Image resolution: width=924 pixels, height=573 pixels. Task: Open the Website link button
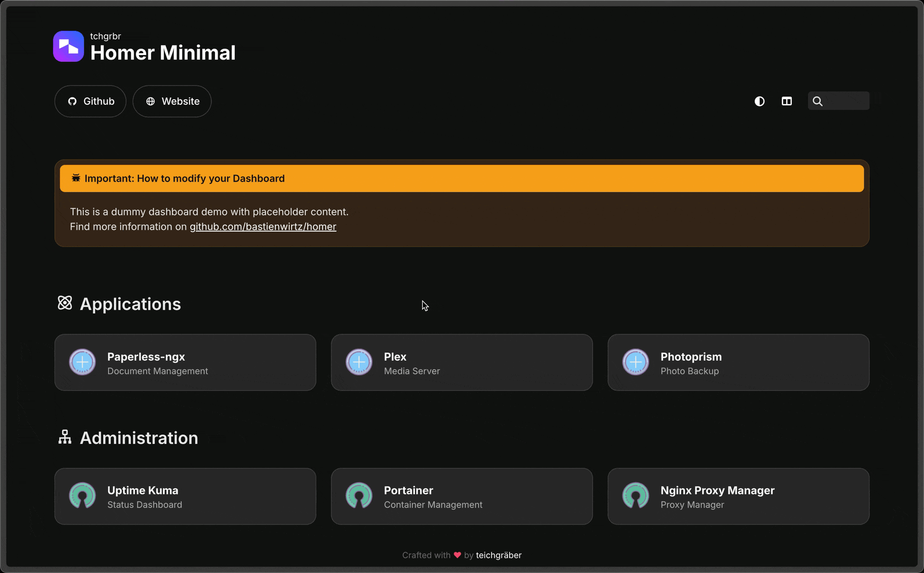pyautogui.click(x=172, y=101)
